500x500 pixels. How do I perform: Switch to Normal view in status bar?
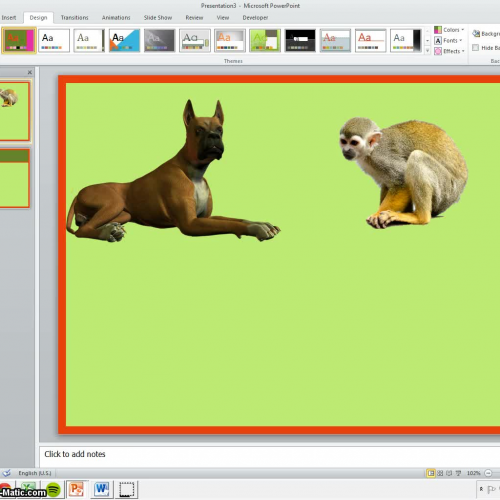[431, 473]
